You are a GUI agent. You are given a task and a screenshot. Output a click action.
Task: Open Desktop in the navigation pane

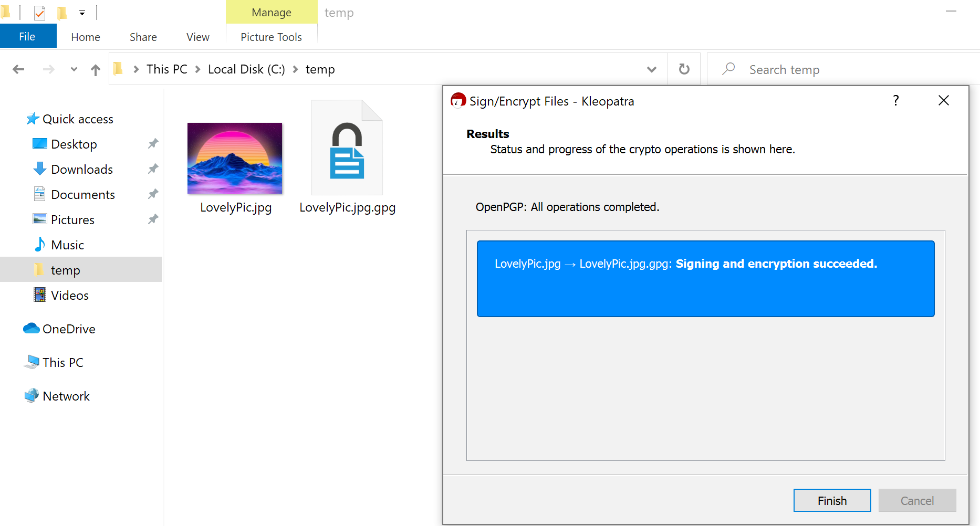tap(74, 144)
